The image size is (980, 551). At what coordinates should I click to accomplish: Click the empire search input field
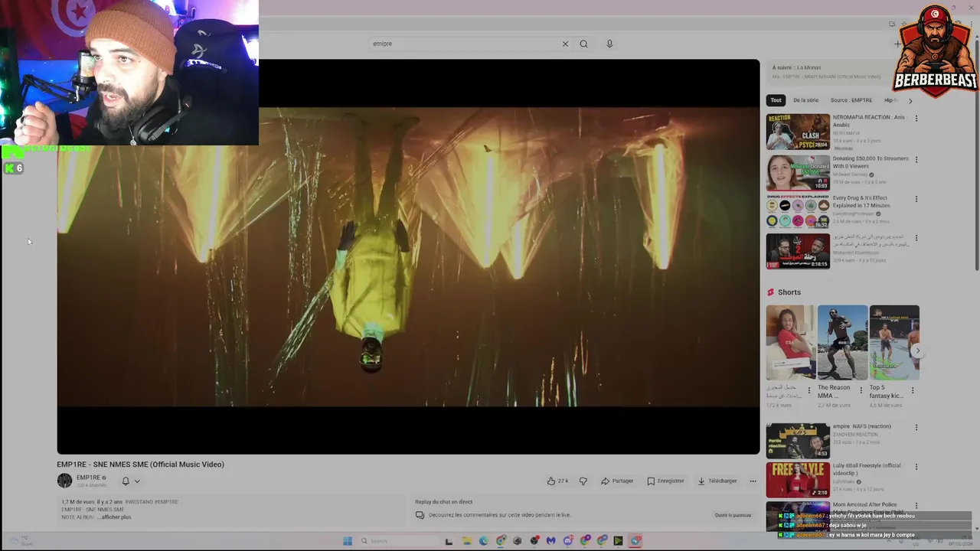coord(463,44)
